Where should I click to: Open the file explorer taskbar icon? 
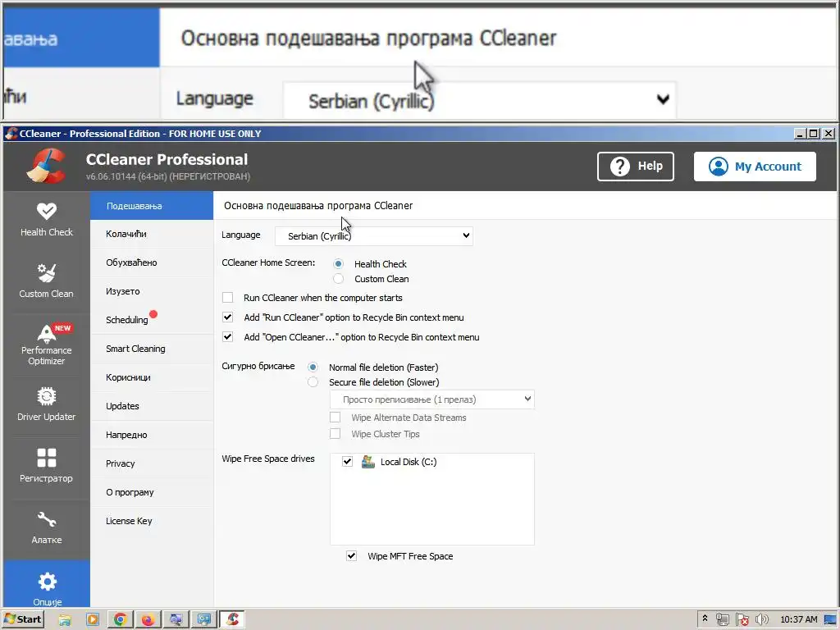[x=65, y=620]
